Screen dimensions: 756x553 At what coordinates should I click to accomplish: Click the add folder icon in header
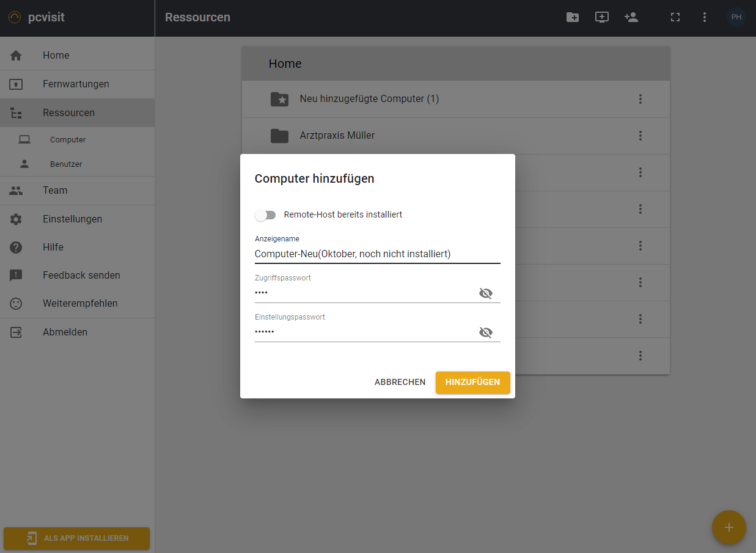point(573,17)
